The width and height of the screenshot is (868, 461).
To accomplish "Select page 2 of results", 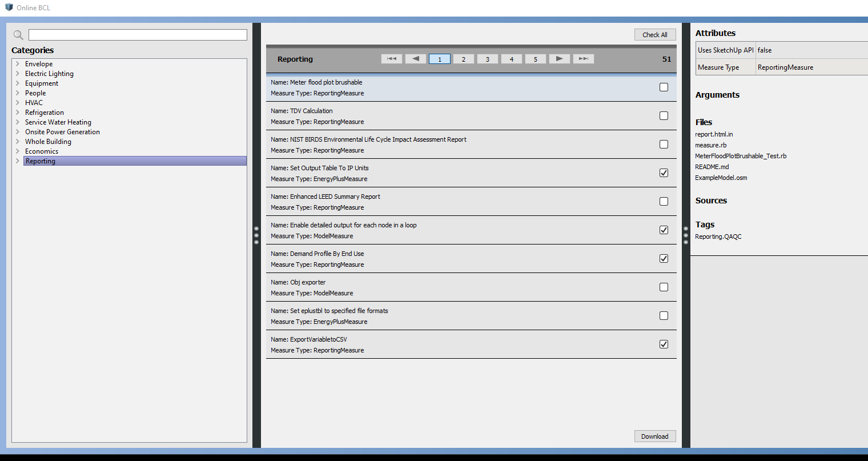I will pyautogui.click(x=464, y=59).
